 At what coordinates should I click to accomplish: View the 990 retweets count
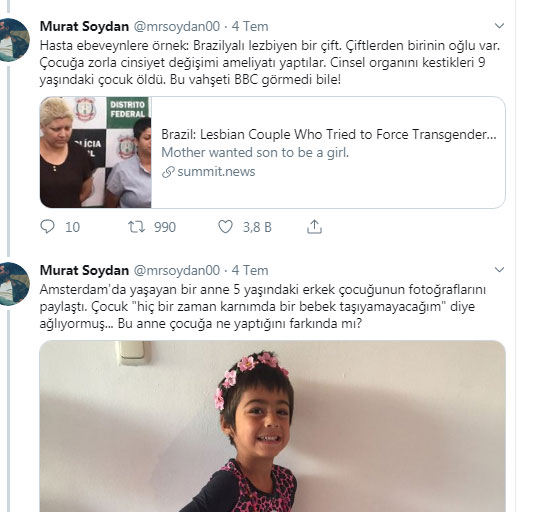(165, 227)
